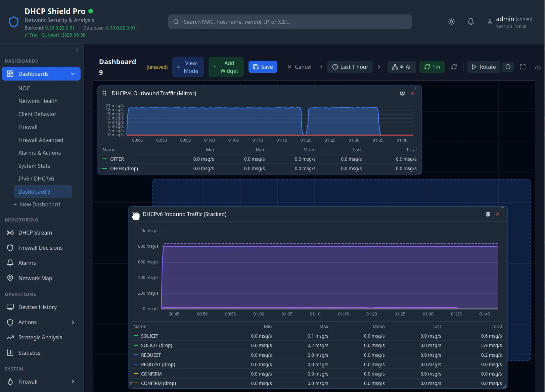Viewport: 545px width, 392px height.
Task: Toggle 1m auto-refresh interval
Action: tap(432, 67)
